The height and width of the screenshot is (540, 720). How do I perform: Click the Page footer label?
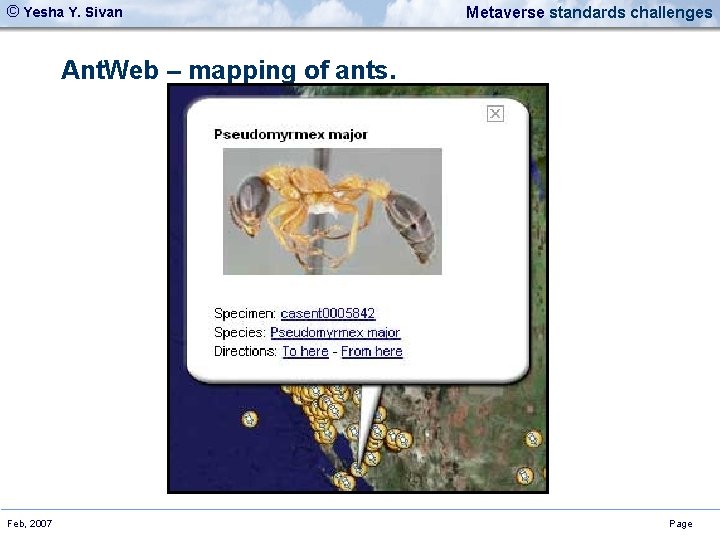pyautogui.click(x=681, y=524)
